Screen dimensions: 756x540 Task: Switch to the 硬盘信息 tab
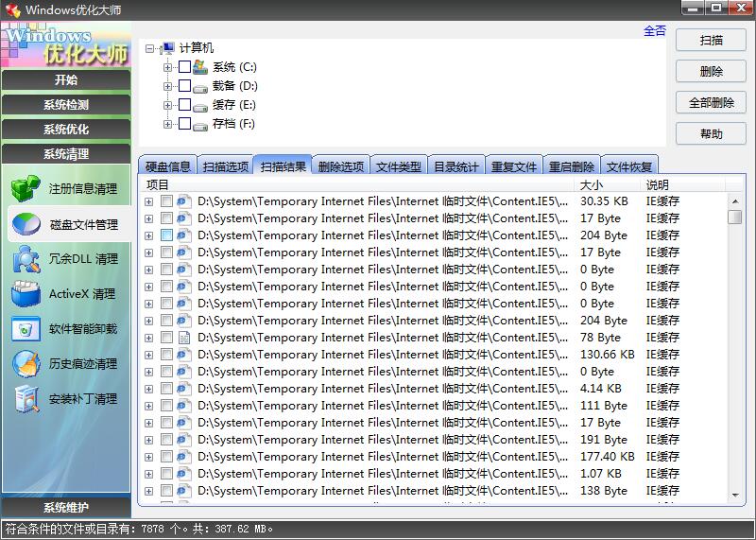tap(168, 166)
